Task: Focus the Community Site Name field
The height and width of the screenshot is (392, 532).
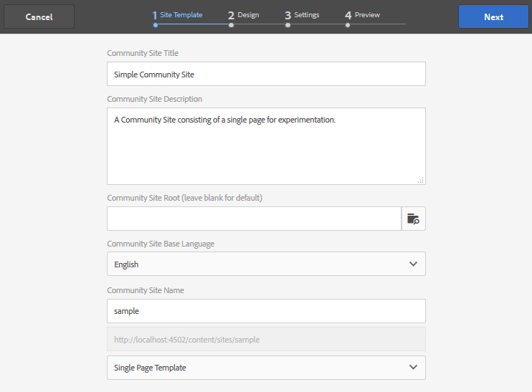Action: click(x=266, y=311)
